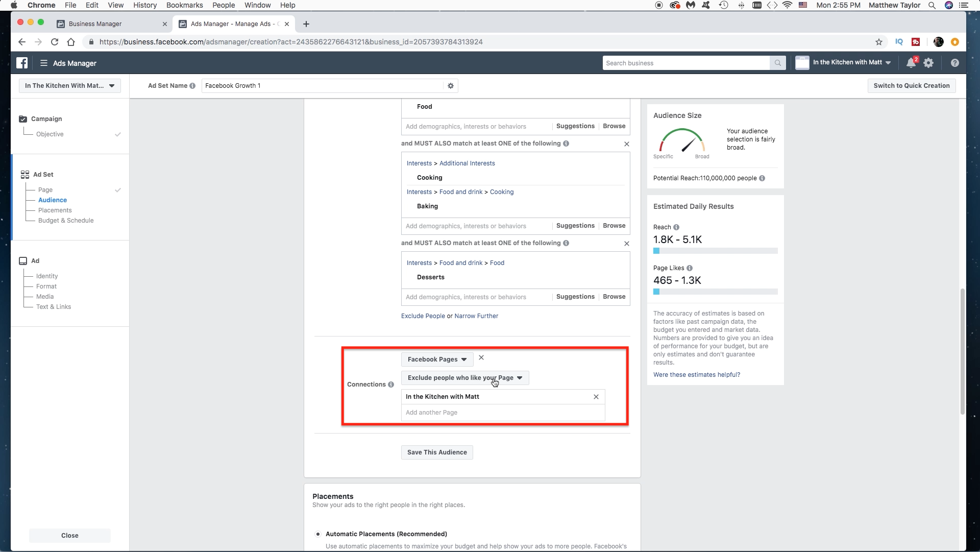
Task: Click the page vertical scrollbar
Action: click(963, 352)
